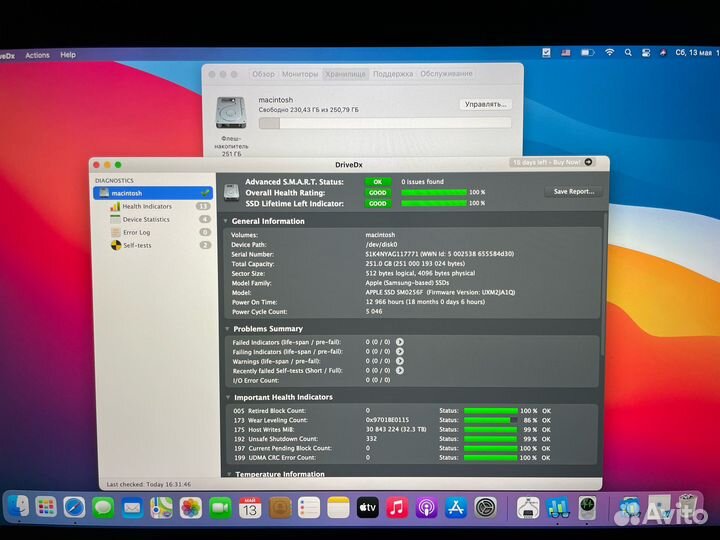Collapse the Important Health Indicators section
Screen dimensions: 720x540
pos(228,397)
